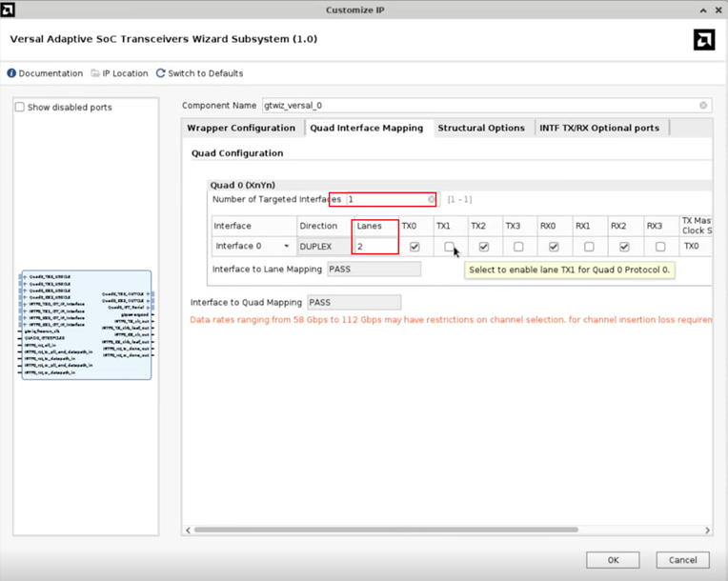The width and height of the screenshot is (728, 581).
Task: Open the Documentation info icon
Action: point(11,73)
